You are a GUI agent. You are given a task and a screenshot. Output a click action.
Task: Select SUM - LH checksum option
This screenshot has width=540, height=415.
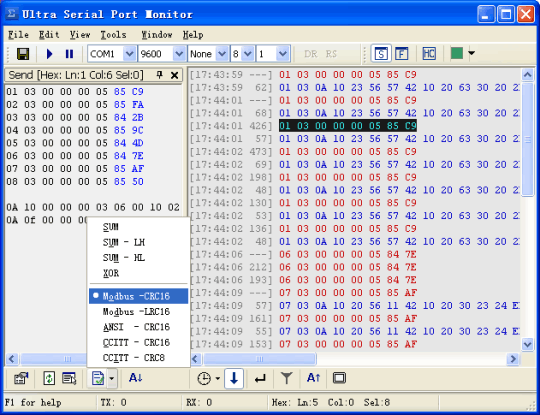click(x=138, y=242)
